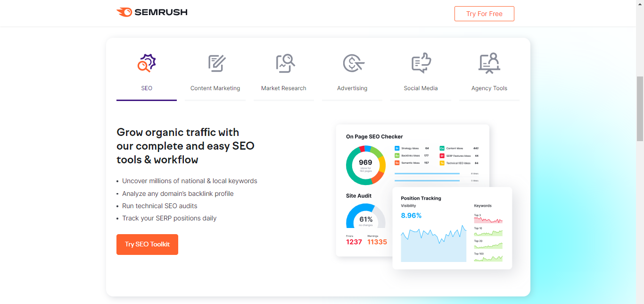Click the Agency Tools presenter icon
The width and height of the screenshot is (644, 304).
coord(489,63)
